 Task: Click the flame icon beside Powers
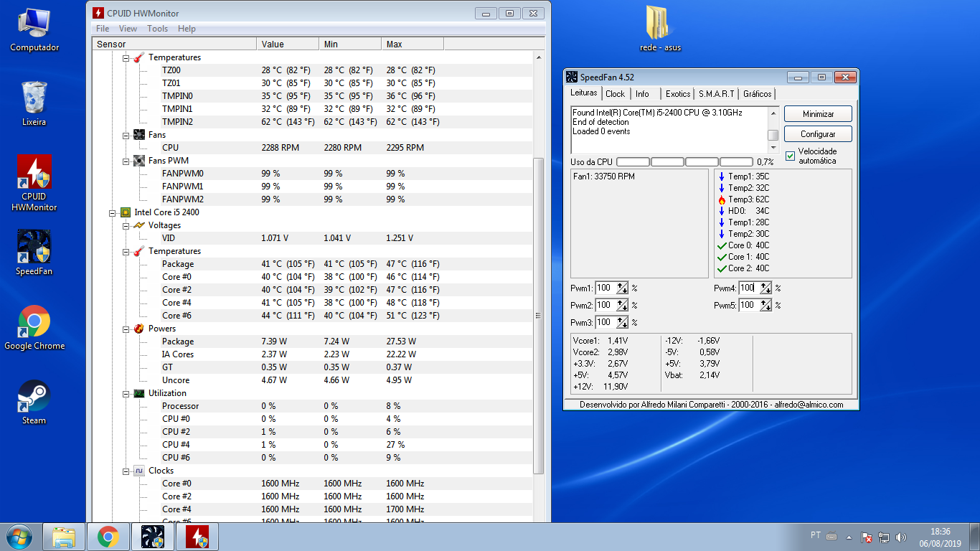[139, 329]
